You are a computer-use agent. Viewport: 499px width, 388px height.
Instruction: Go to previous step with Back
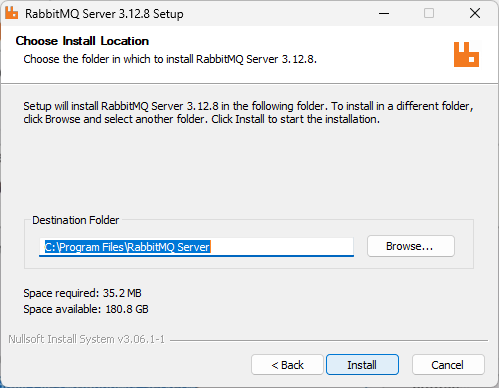[x=287, y=365]
